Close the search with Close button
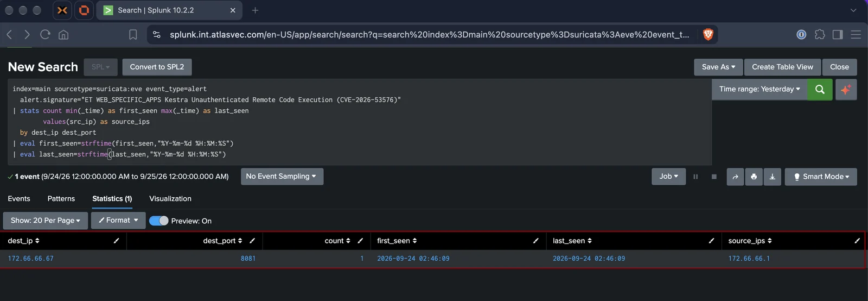Screen dimensions: 868x301 pos(839,67)
